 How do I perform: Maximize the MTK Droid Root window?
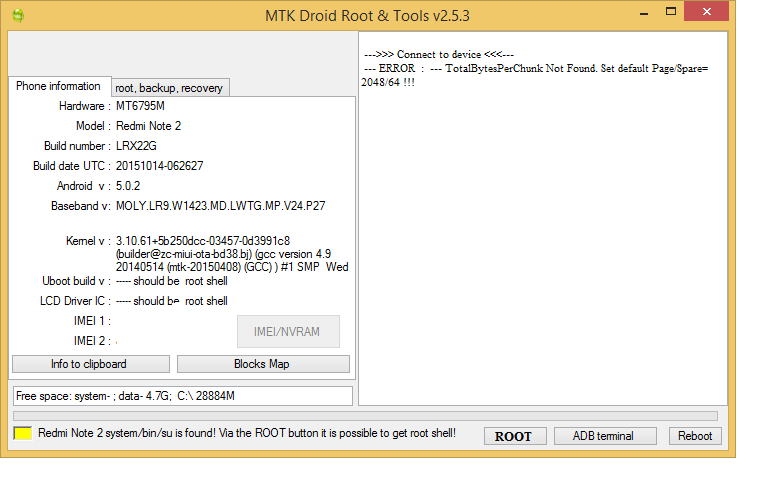tap(671, 12)
